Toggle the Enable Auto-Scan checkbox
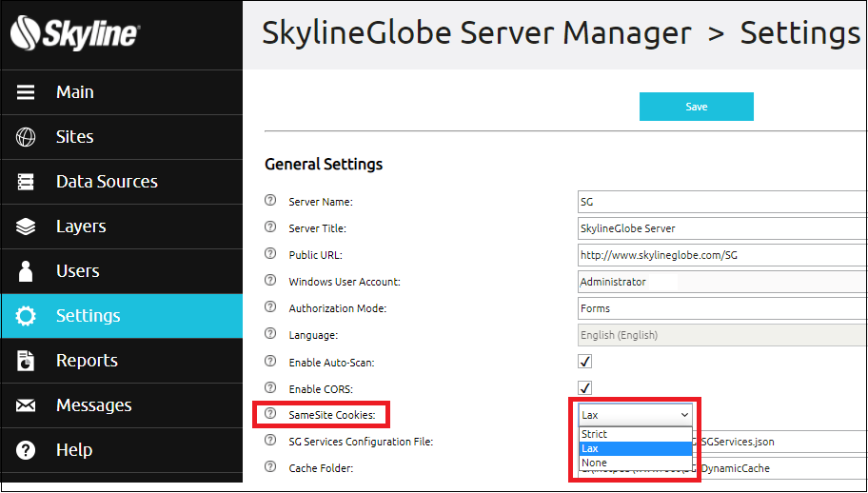 [x=584, y=362]
